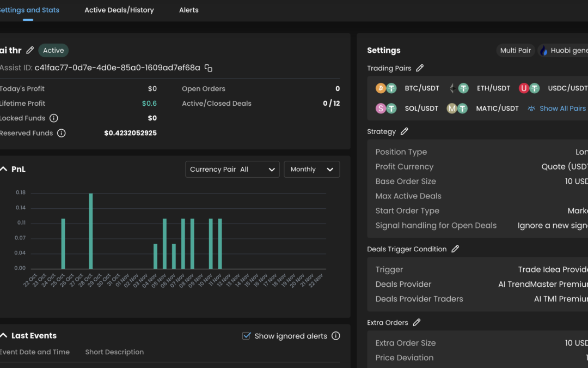The height and width of the screenshot is (368, 588).
Task: Collapse the Last Events section
Action: tap(4, 336)
